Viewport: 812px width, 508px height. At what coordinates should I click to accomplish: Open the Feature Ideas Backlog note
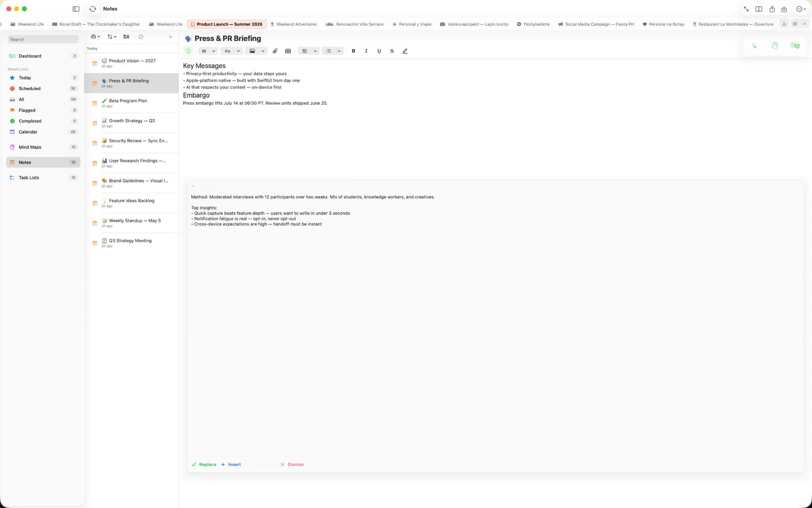[131, 203]
